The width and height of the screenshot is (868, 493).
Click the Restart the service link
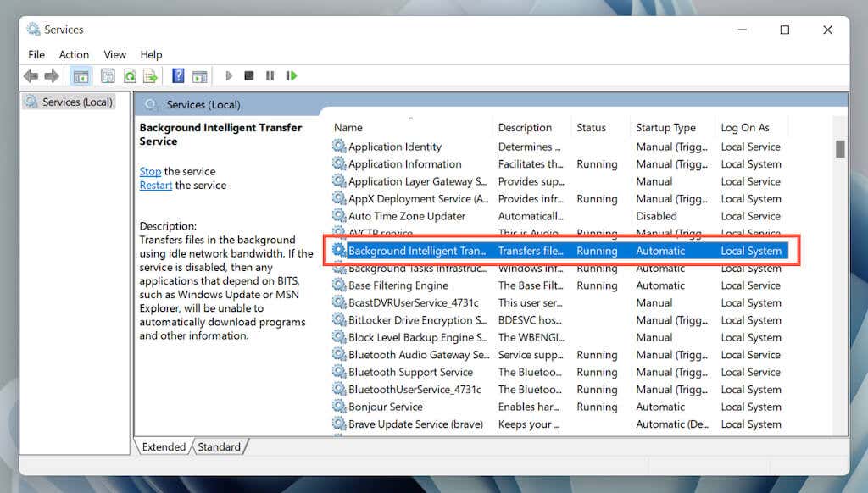tap(156, 186)
